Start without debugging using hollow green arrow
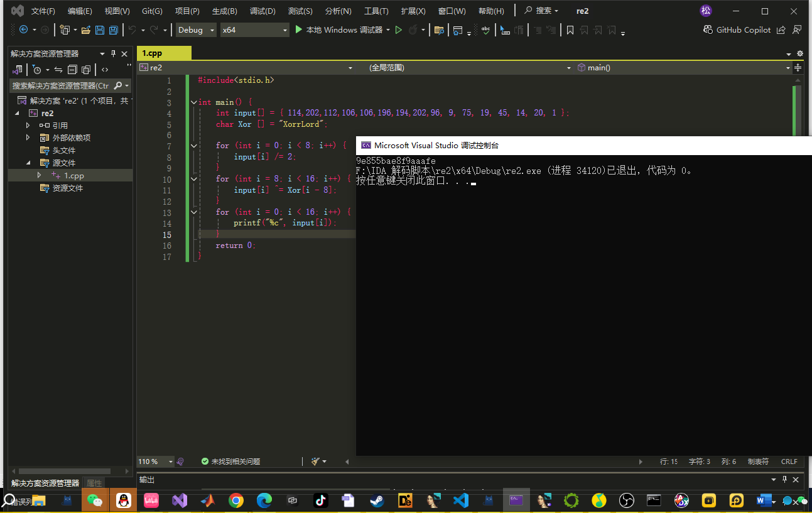 click(x=398, y=30)
